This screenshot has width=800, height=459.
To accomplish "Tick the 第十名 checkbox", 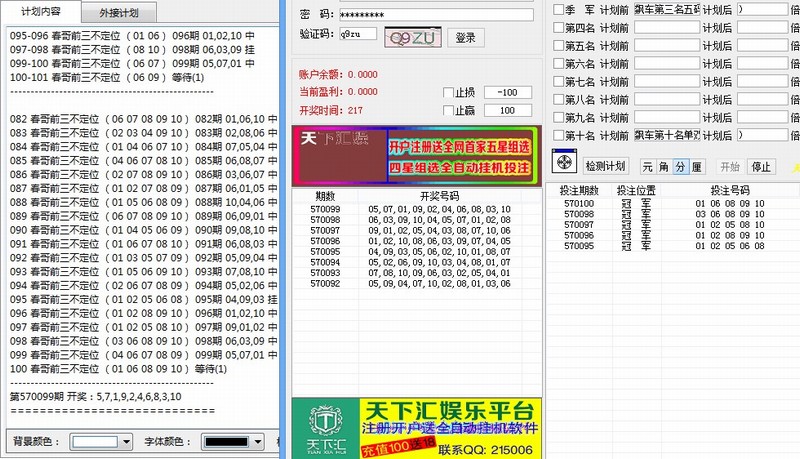I will (559, 136).
